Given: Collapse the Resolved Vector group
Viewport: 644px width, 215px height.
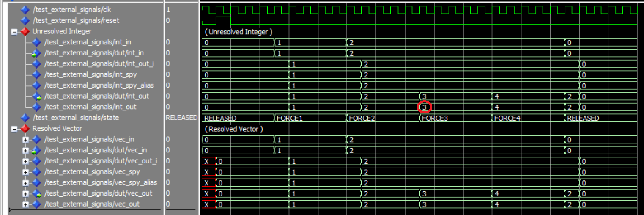Looking at the screenshot, I should pyautogui.click(x=14, y=129).
